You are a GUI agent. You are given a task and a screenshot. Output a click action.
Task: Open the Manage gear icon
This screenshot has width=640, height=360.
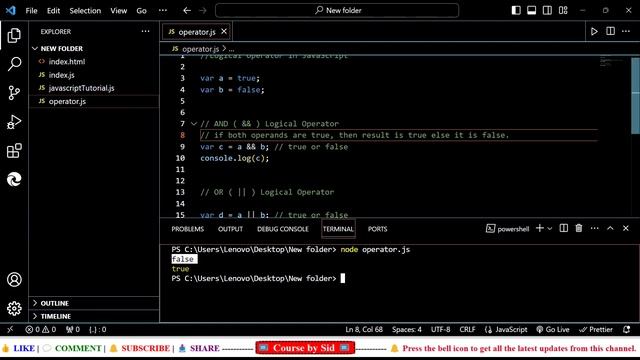pos(14,308)
